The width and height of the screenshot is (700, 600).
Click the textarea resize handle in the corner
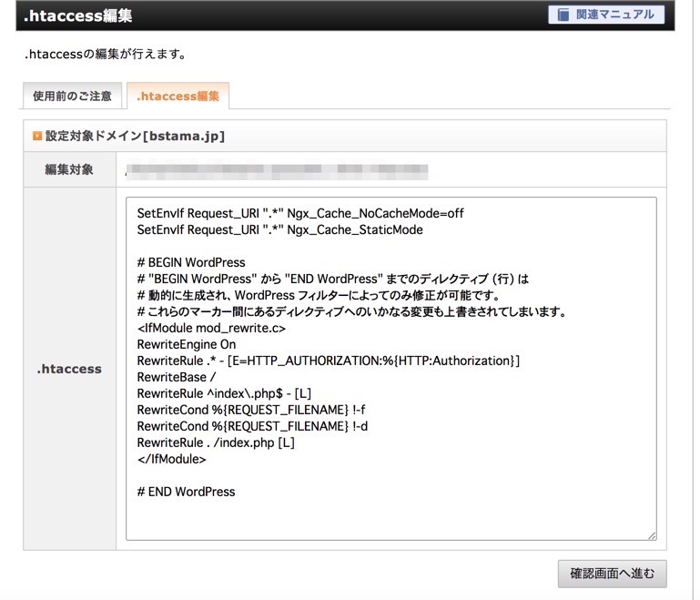coord(651,534)
